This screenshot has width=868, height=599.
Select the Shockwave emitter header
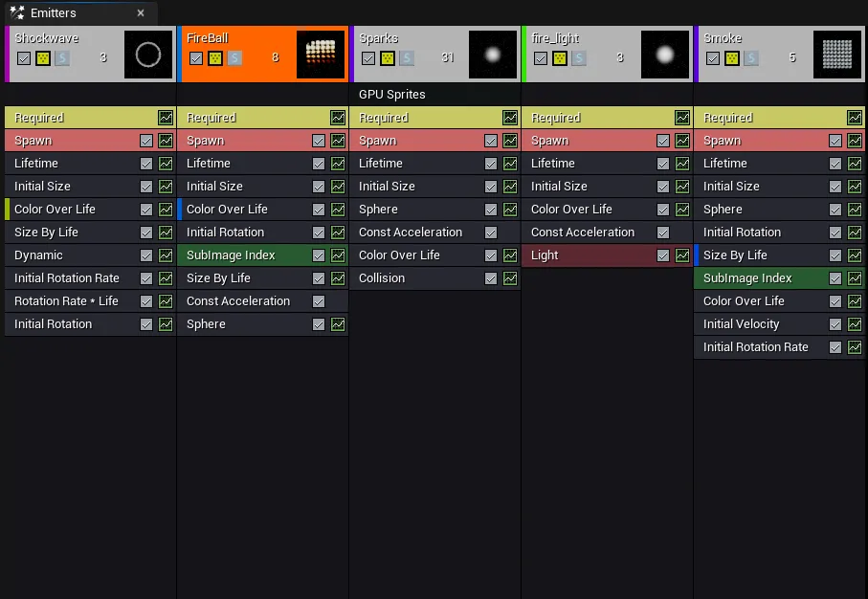(90, 55)
